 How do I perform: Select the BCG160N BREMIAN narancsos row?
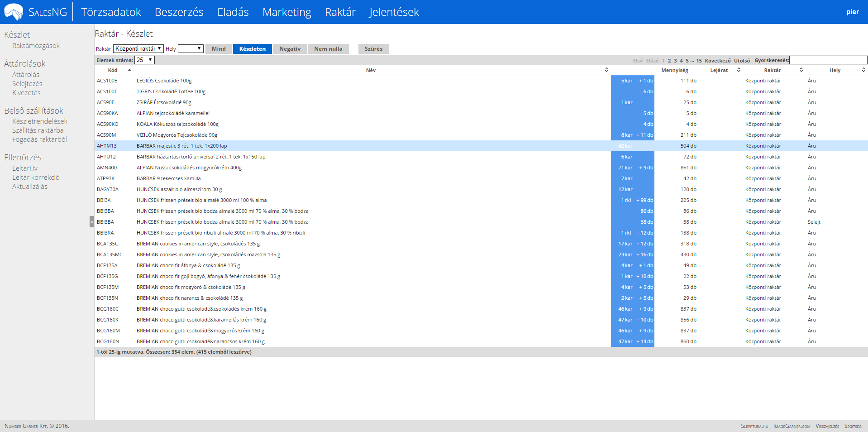tap(481, 341)
